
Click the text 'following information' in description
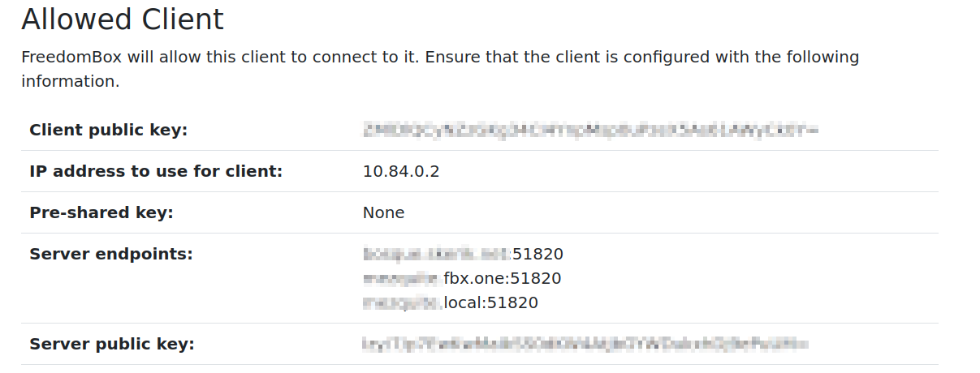pyautogui.click(x=440, y=69)
